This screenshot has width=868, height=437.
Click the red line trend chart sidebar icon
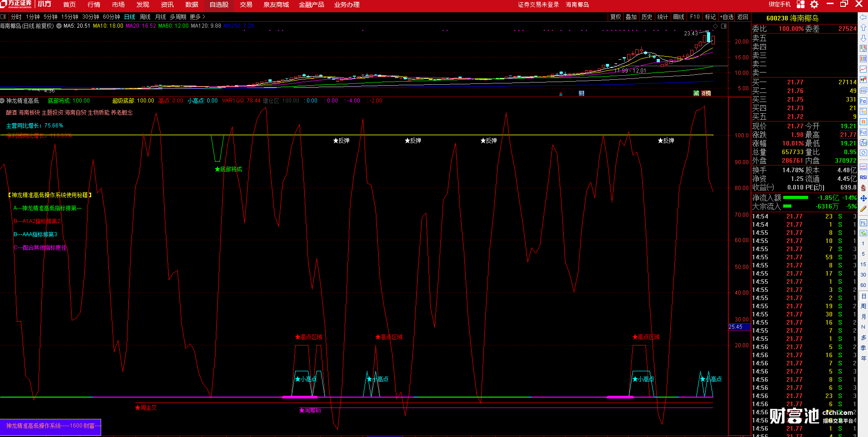pyautogui.click(x=863, y=69)
